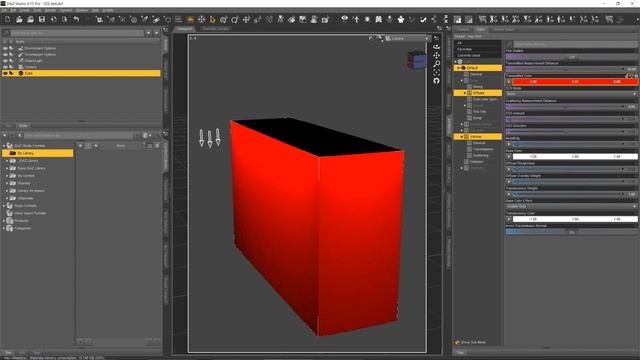Select the Emission property group
This screenshot has height=360, width=640.
coord(476,162)
